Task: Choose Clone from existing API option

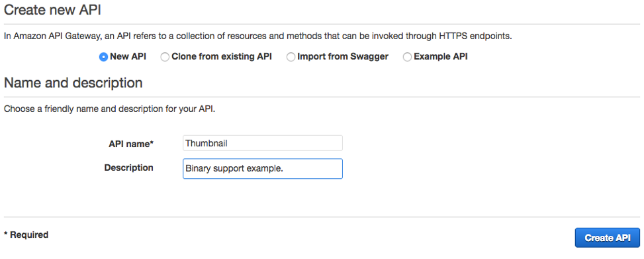Action: click(165, 57)
